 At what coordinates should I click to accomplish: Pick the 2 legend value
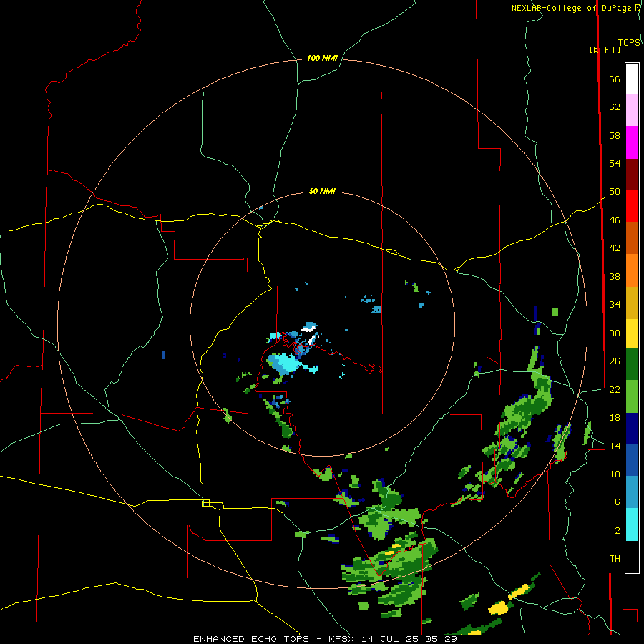click(618, 531)
